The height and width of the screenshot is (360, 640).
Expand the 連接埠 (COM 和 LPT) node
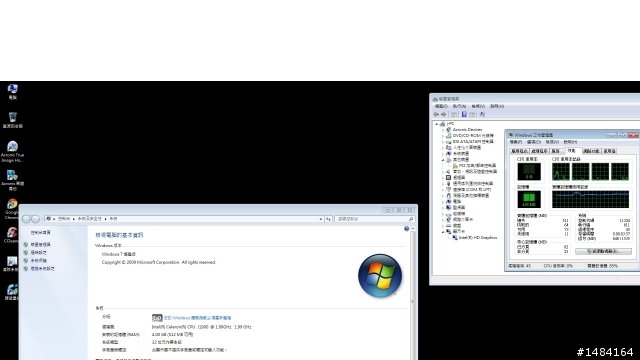click(x=443, y=189)
